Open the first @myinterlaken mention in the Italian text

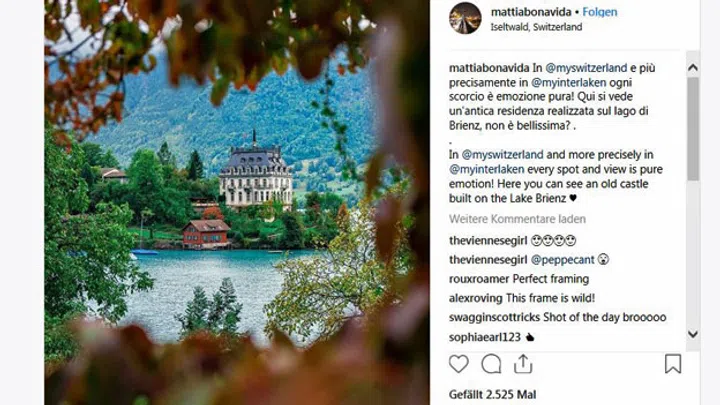pos(568,83)
